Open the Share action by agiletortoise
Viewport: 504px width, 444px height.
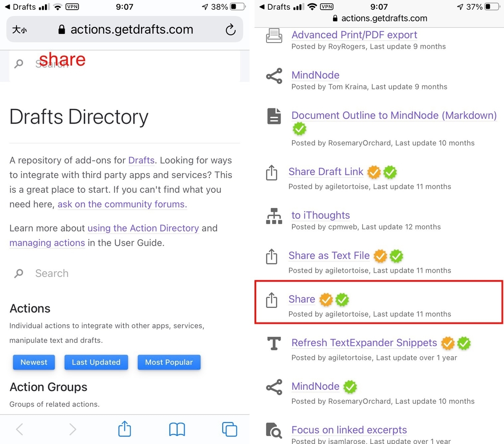(x=302, y=299)
